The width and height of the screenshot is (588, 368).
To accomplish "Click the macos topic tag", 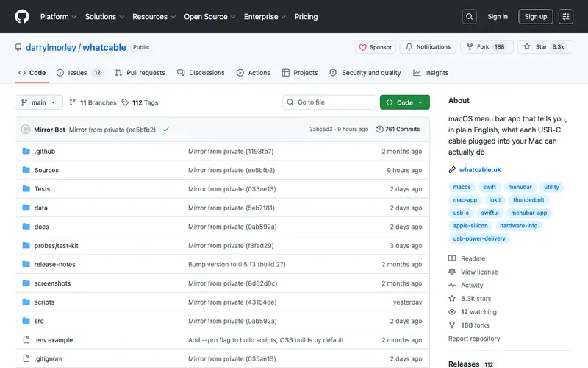I will coord(462,187).
